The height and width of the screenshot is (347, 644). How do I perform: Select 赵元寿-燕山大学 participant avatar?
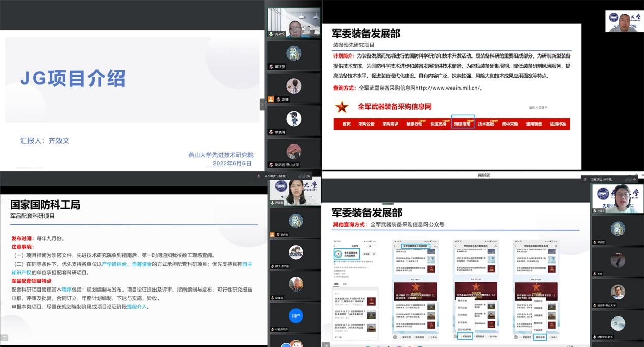[x=618, y=292]
